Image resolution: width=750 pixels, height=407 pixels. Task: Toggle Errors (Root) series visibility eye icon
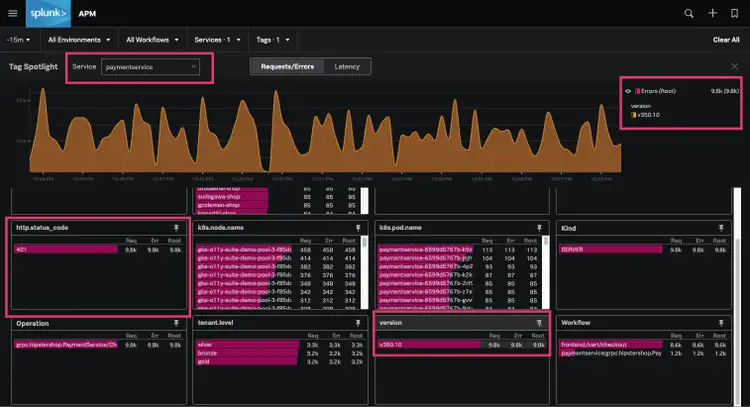(x=627, y=91)
